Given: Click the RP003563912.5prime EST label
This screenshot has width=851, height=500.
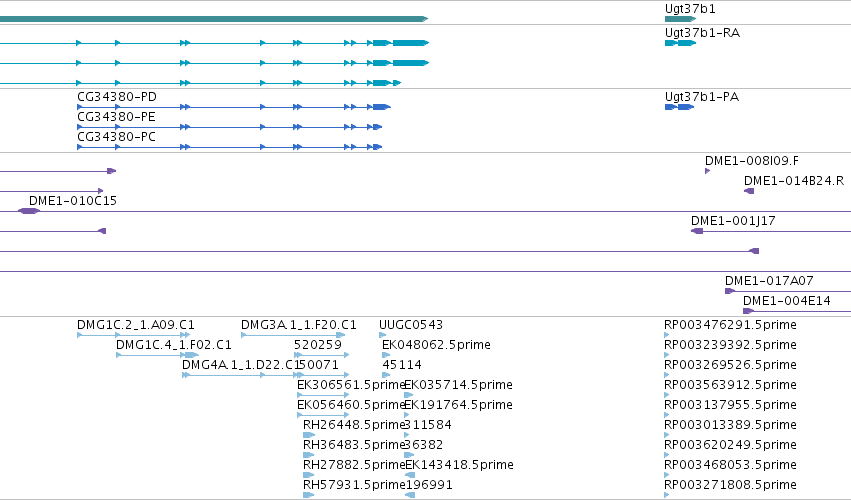Looking at the screenshot, I should pyautogui.click(x=731, y=385).
